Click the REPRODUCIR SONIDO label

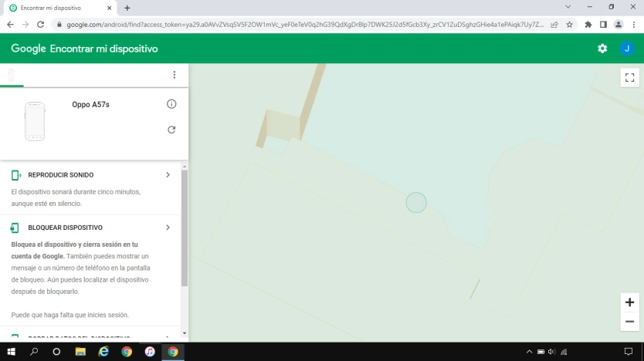click(x=61, y=175)
